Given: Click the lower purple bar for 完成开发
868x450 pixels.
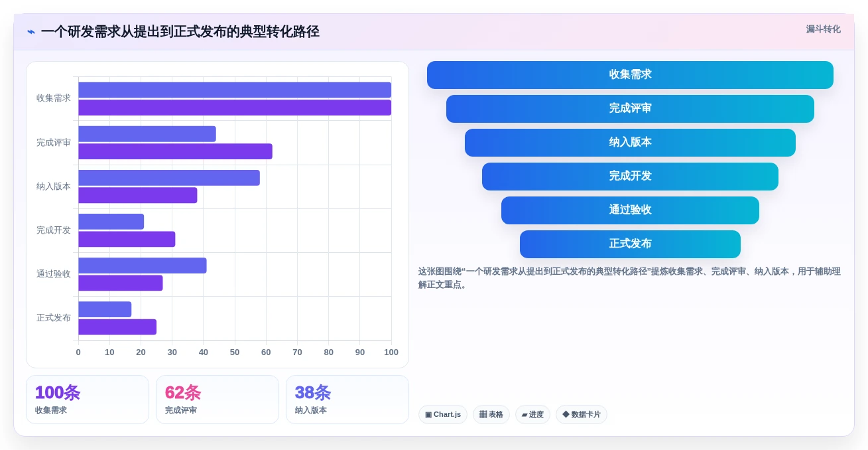Looking at the screenshot, I should (x=127, y=239).
